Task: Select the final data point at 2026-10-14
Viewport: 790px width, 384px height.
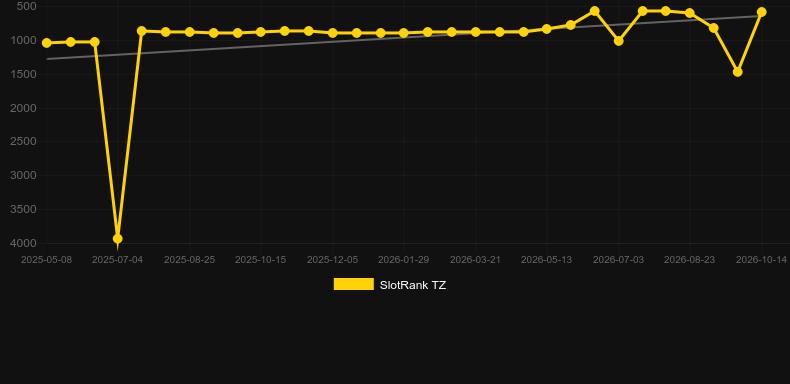Action: coord(761,12)
